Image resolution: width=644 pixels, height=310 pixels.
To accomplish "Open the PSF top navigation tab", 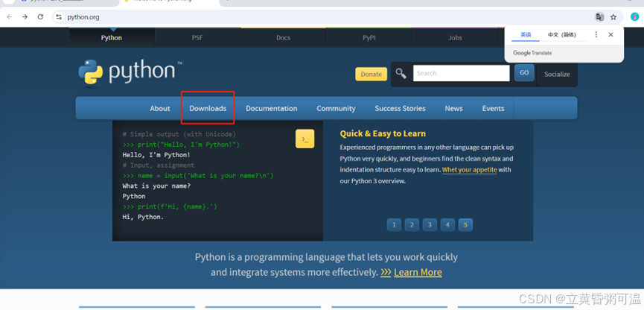I will click(x=197, y=38).
